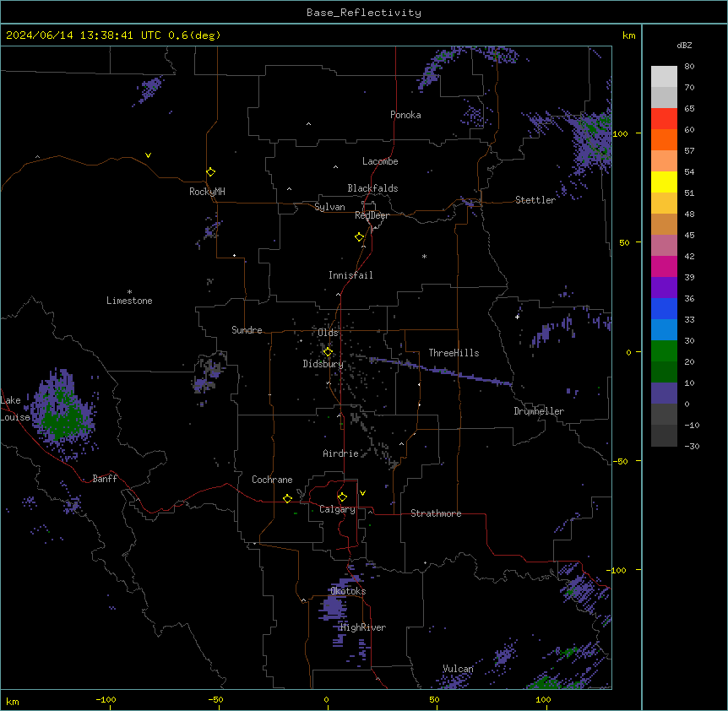
Task: Click the Cochrane city label
Action: pyautogui.click(x=272, y=480)
